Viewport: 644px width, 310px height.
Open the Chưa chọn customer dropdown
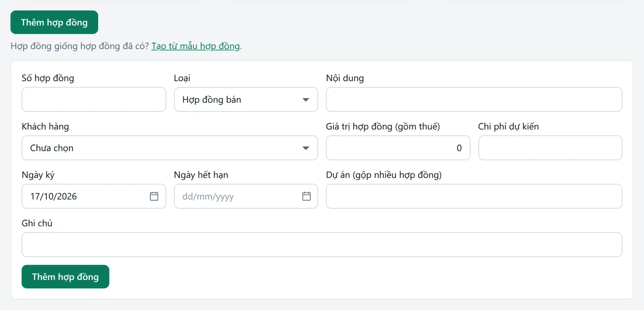(x=170, y=148)
